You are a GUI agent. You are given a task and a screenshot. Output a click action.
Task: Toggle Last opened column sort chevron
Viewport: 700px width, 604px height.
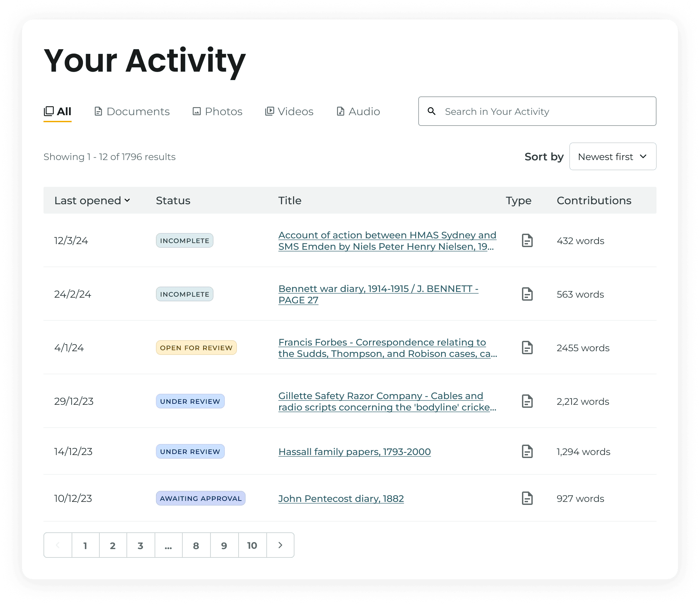pos(127,201)
